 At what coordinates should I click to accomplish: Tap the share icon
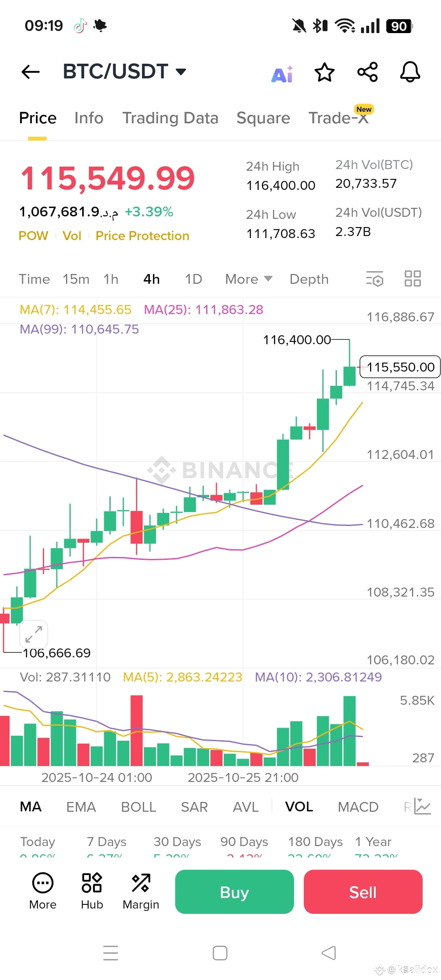(x=367, y=72)
